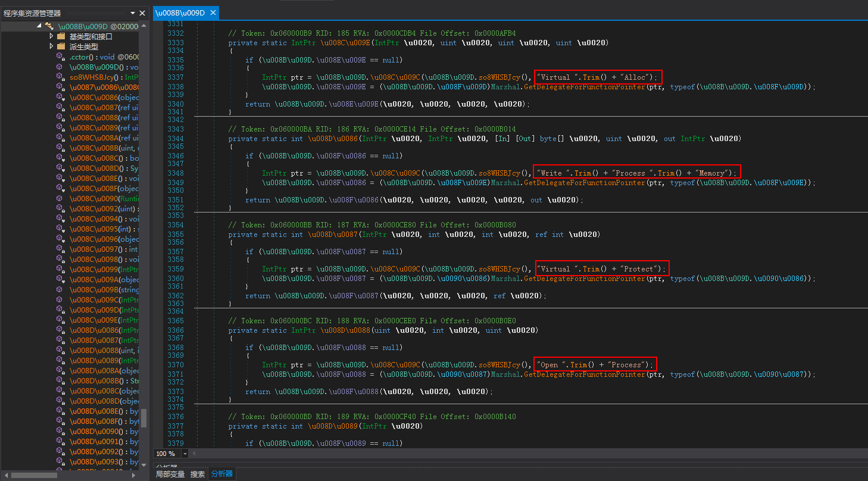Click the tree view vertical scrollbar thumb
This screenshot has width=868, height=481.
[x=143, y=417]
